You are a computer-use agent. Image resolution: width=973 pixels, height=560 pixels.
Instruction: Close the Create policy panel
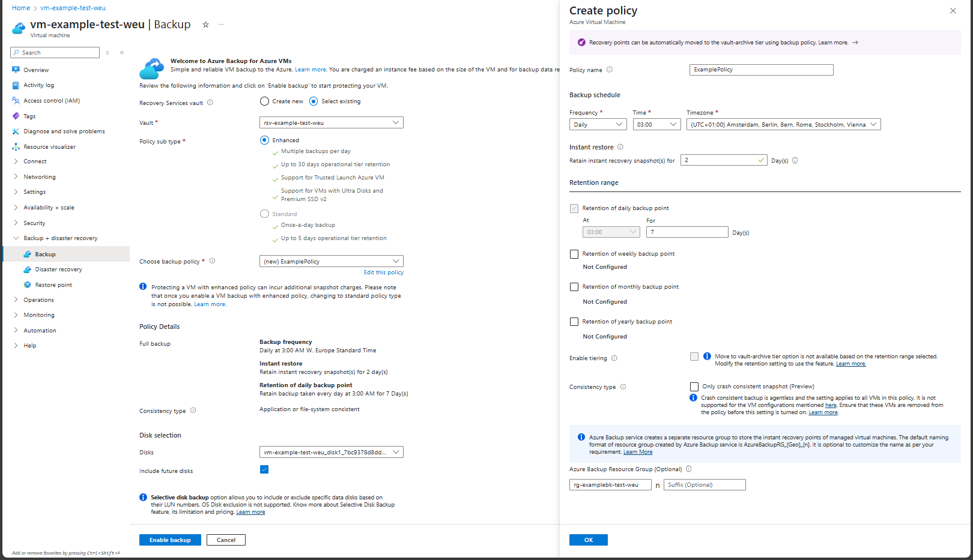tap(953, 11)
